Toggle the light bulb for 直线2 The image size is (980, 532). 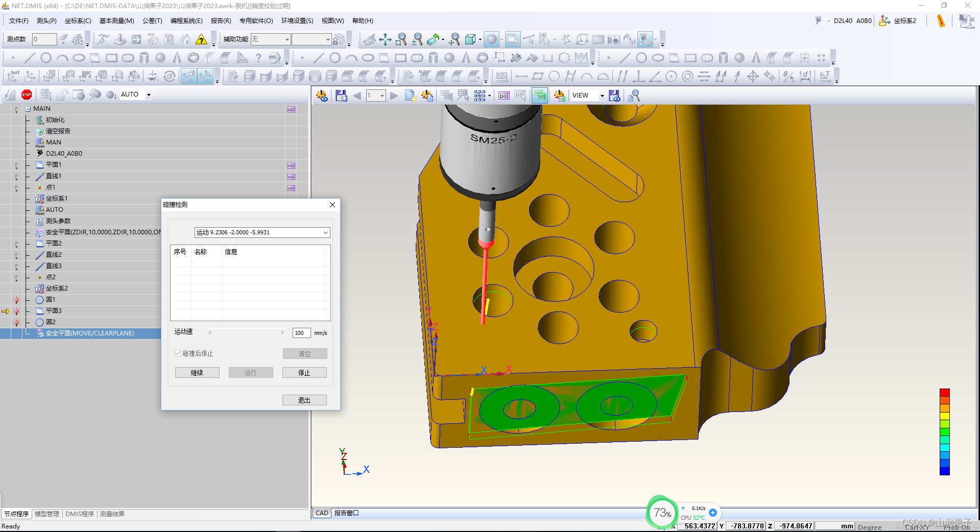point(16,255)
